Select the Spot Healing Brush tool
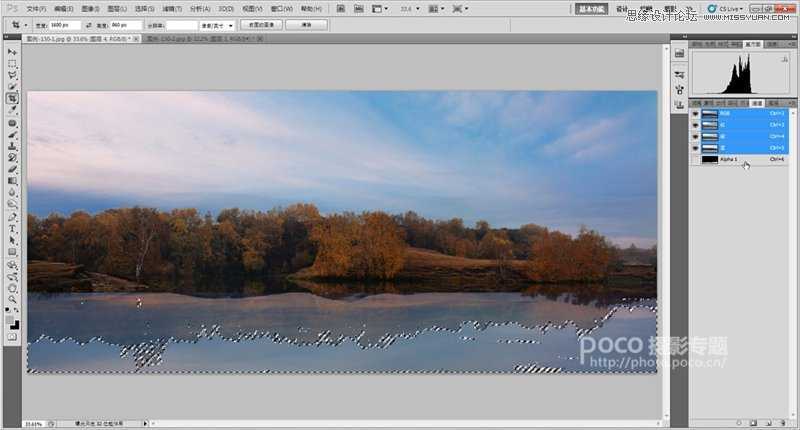Screen dimensions: 800x430 point(12,123)
